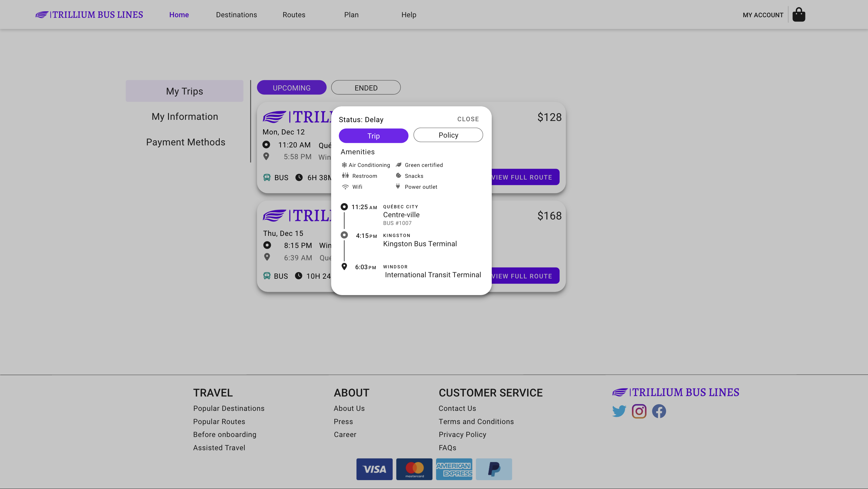Screen dimensions: 868x489
Task: Click the Mastercard payment icon
Action: pos(414,469)
